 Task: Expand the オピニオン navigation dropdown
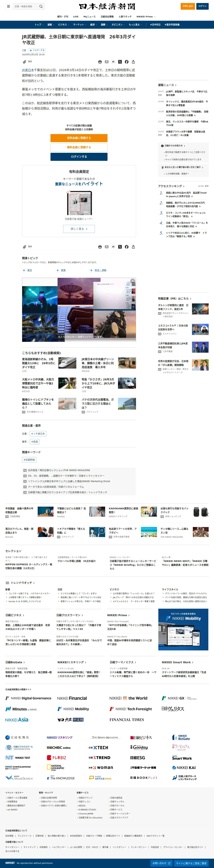(118, 25)
